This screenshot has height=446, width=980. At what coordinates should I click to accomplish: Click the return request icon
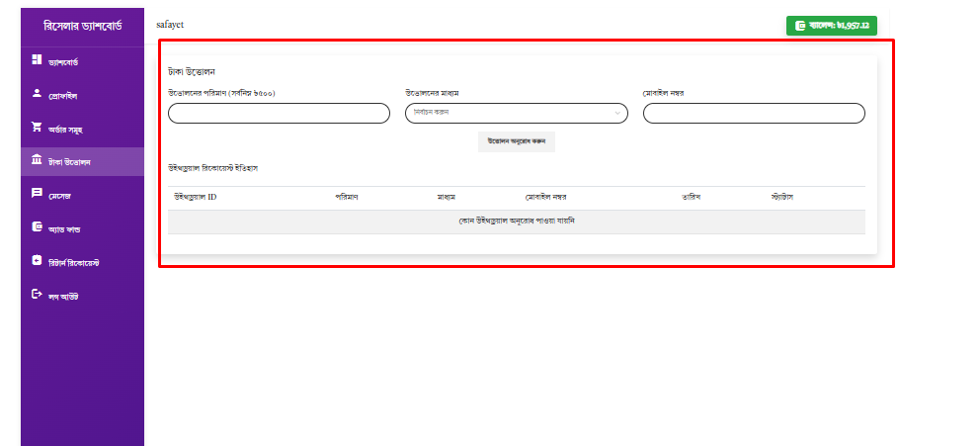[x=37, y=261]
